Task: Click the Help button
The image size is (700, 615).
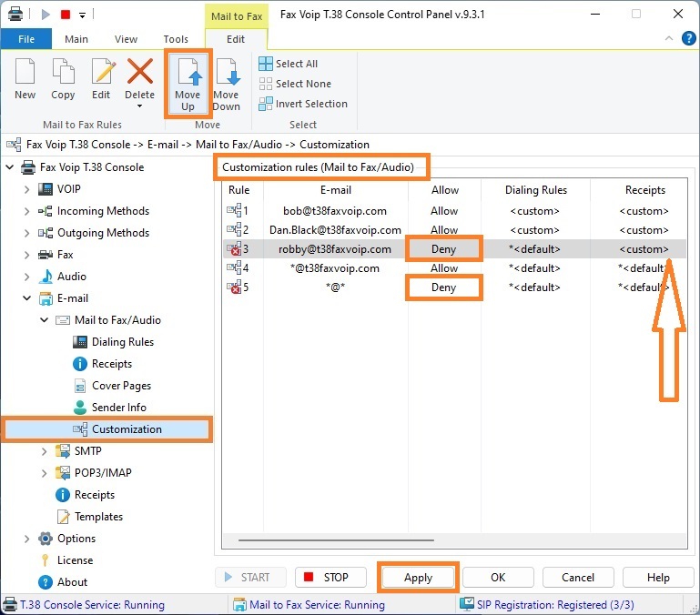Action: point(658,578)
